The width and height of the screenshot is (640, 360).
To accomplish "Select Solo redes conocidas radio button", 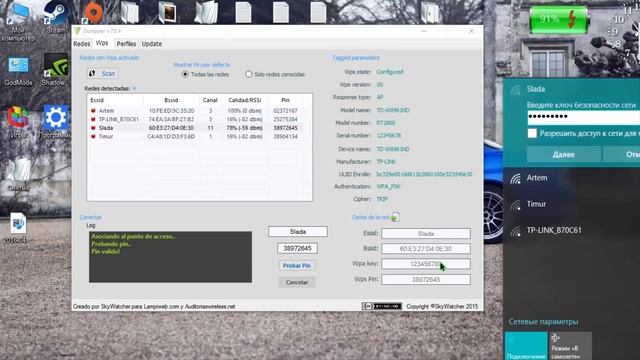I will 249,74.
